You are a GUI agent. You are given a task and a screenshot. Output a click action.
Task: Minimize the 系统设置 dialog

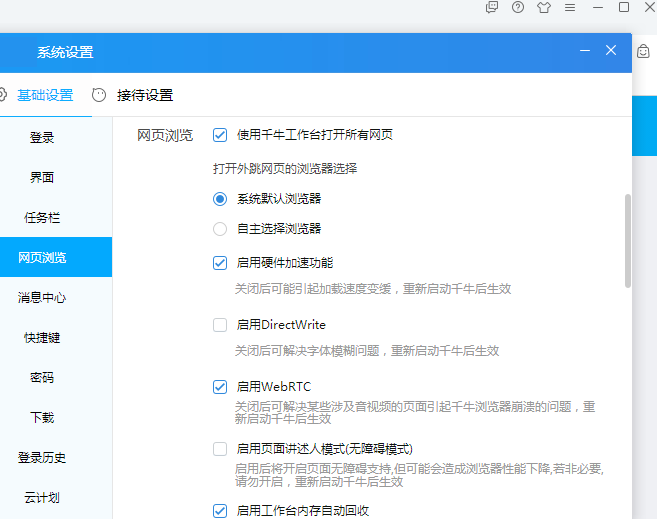pos(584,51)
